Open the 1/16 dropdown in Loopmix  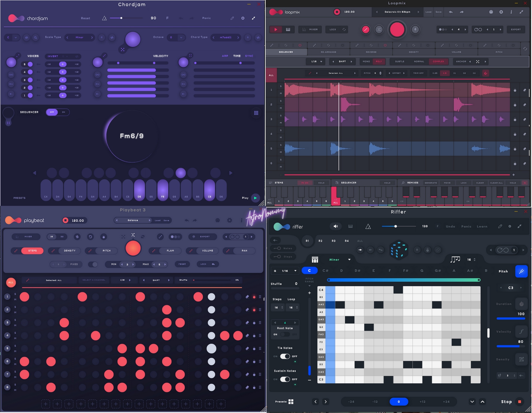[x=317, y=61]
